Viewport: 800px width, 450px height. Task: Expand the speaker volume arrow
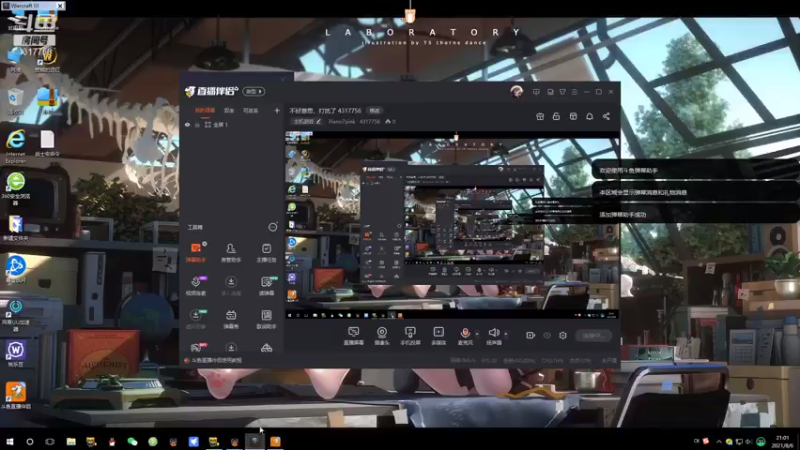(506, 334)
